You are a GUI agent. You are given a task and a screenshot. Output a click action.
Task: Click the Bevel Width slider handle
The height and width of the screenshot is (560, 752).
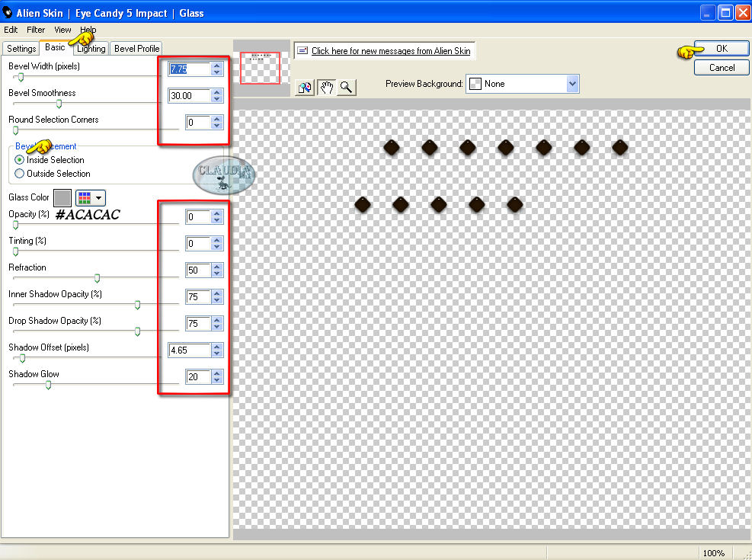[x=21, y=77]
